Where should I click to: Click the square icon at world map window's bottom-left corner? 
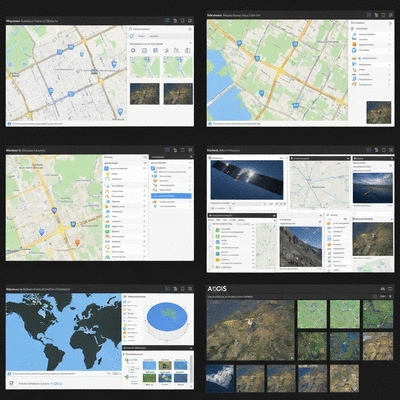[x=11, y=384]
